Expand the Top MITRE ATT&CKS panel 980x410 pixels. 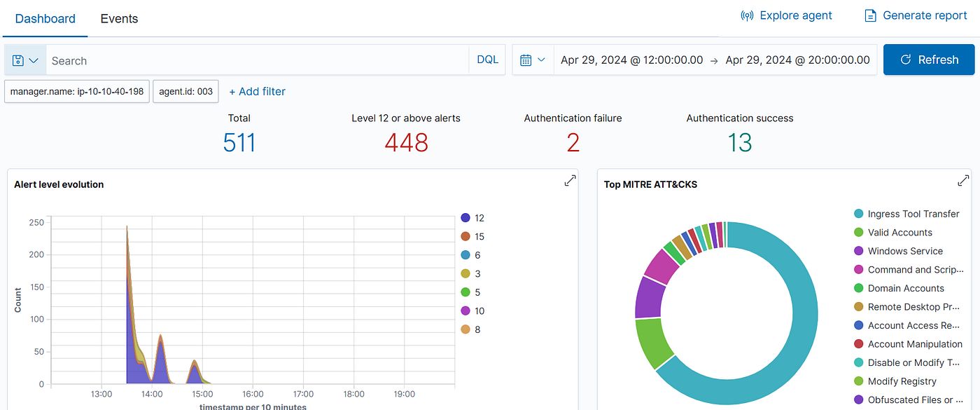tap(963, 181)
